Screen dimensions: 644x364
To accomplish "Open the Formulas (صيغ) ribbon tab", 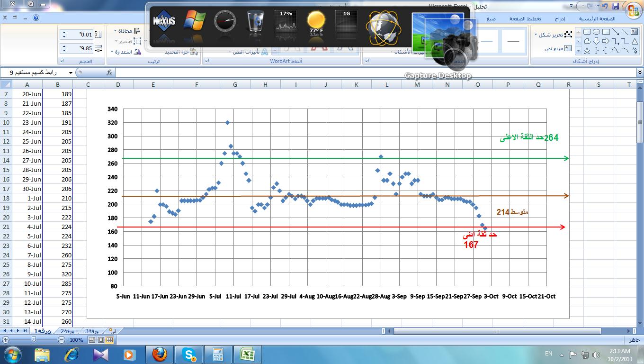I will [491, 19].
